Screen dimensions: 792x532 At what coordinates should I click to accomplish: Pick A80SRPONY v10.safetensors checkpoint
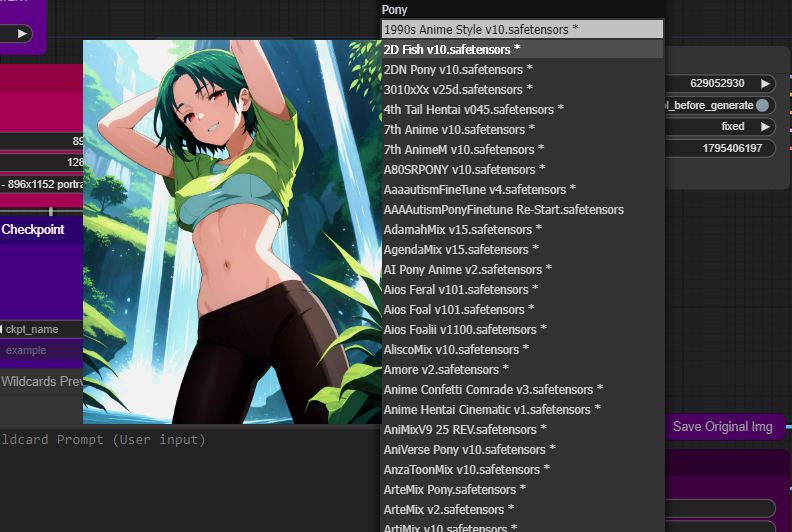pyautogui.click(x=522, y=169)
